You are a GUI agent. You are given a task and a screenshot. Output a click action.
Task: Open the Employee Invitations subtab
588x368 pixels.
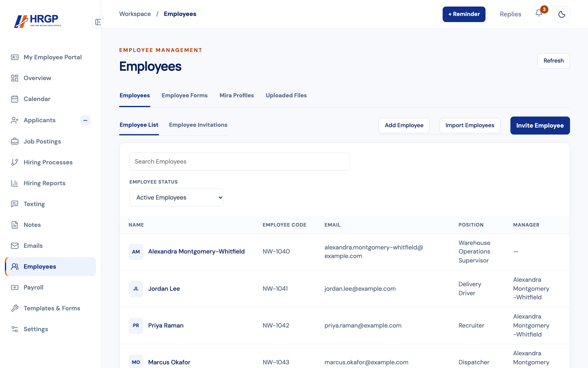pos(198,125)
